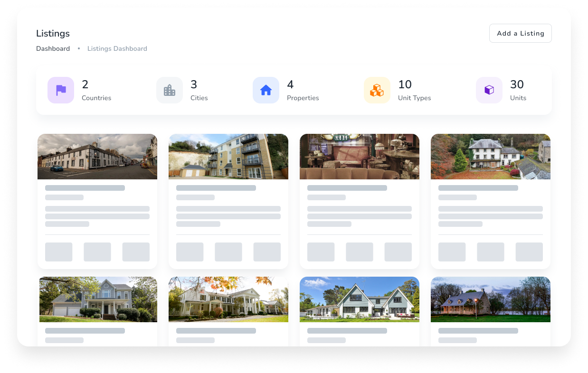
Task: Click the first placeholder button on first card
Action: tap(58, 252)
